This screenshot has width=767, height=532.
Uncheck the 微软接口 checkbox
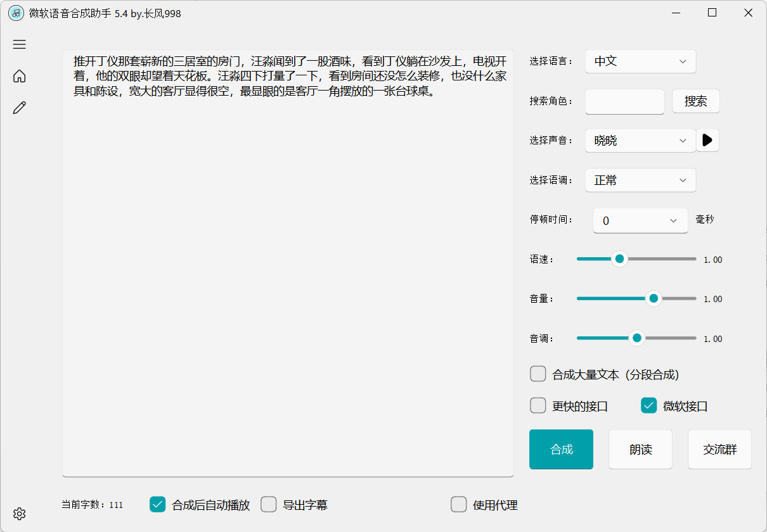pos(648,405)
